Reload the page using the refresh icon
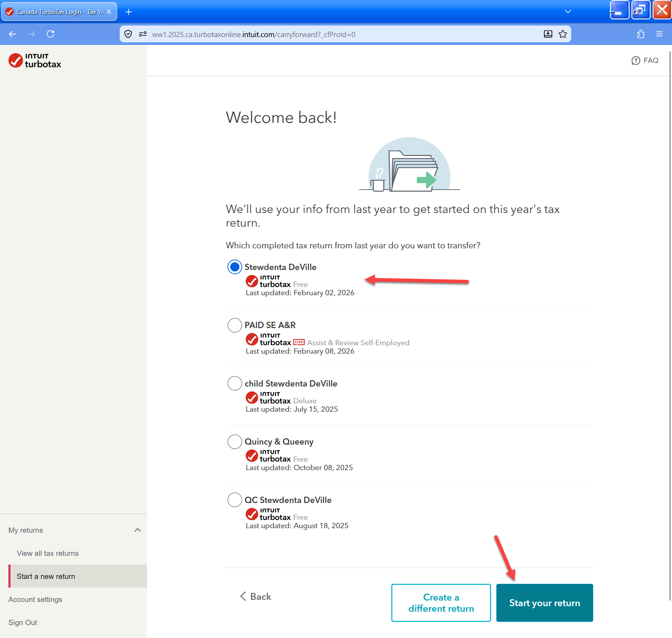The image size is (672, 638). click(50, 34)
